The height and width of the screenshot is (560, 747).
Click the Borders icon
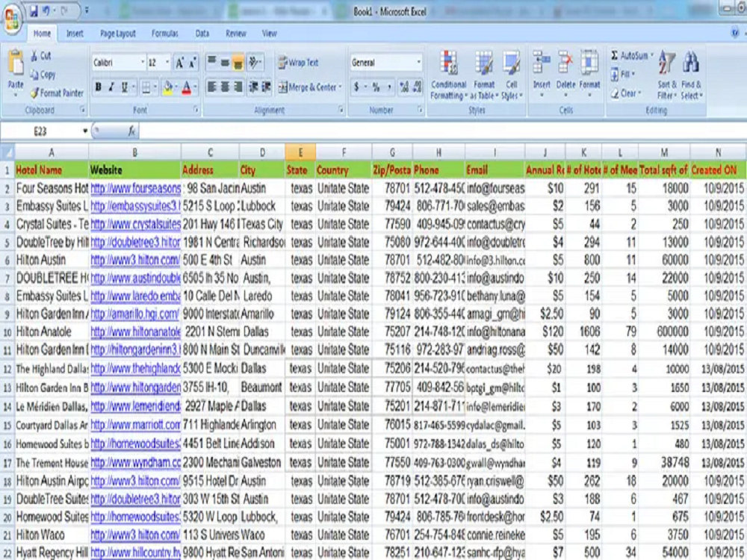click(146, 87)
